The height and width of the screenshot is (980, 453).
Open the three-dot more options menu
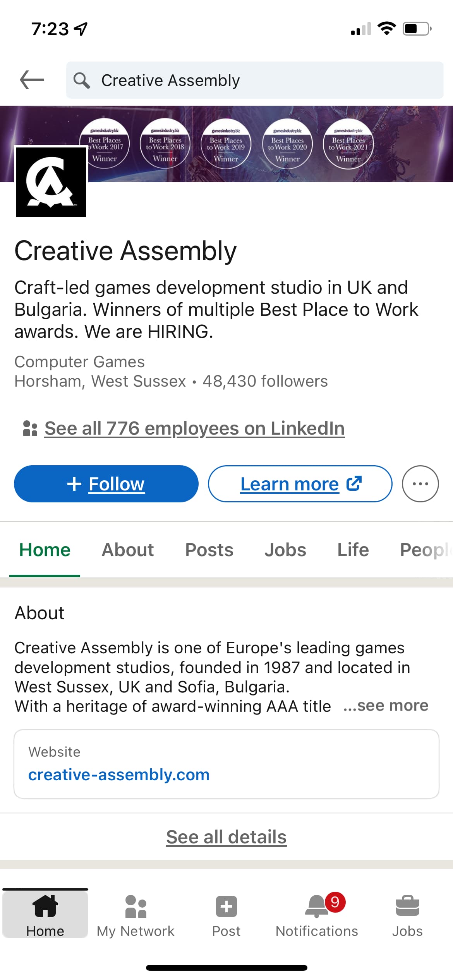tap(420, 484)
